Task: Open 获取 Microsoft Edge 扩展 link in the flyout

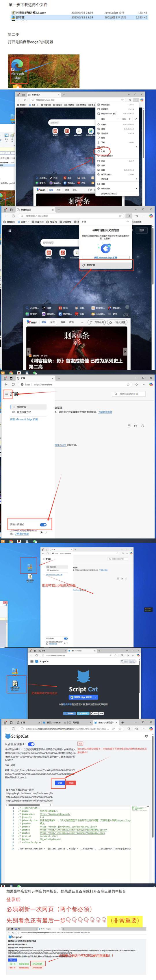Action: click(x=106, y=258)
